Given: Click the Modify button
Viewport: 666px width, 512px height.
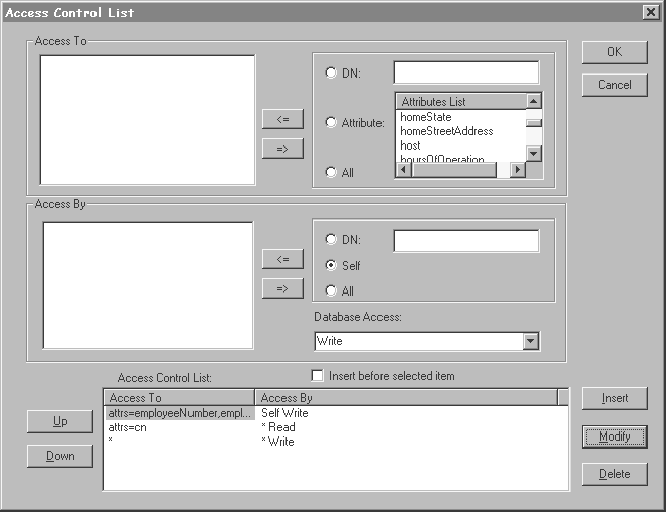Looking at the screenshot, I should 615,437.
